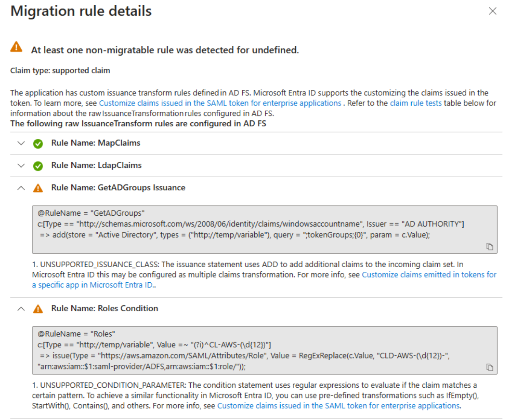Click the 'Rule Name: LdapClaims' title
The width and height of the screenshot is (516, 420).
pyautogui.click(x=96, y=165)
